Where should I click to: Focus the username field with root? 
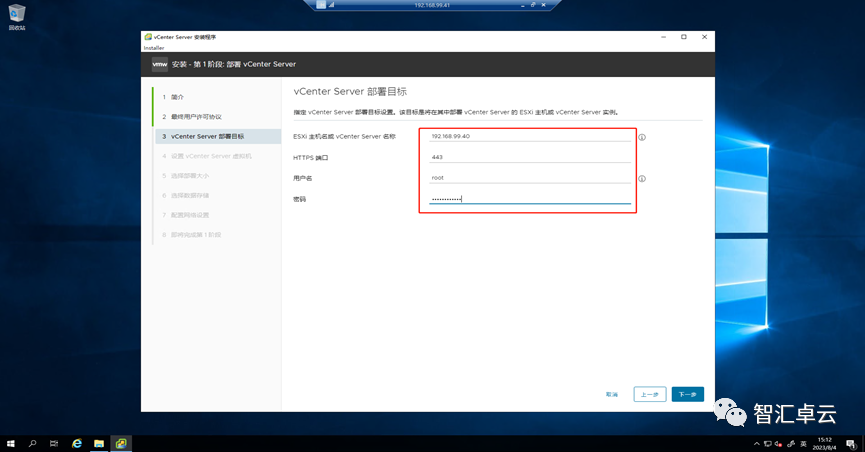pyautogui.click(x=530, y=178)
